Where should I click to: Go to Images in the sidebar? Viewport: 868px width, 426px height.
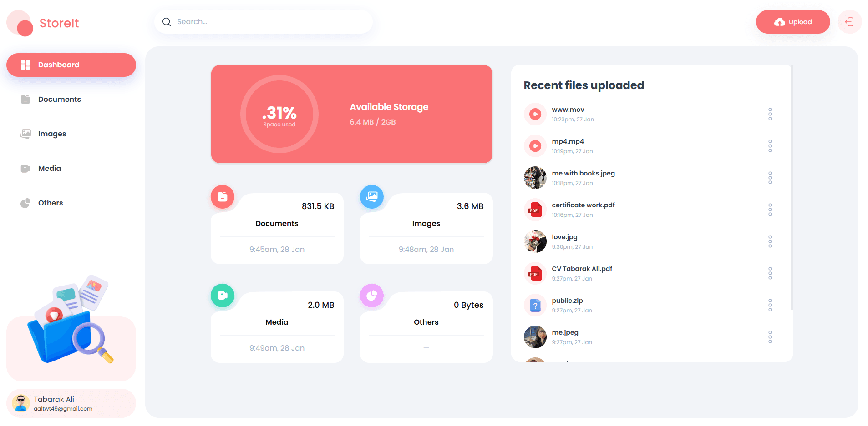click(71, 134)
